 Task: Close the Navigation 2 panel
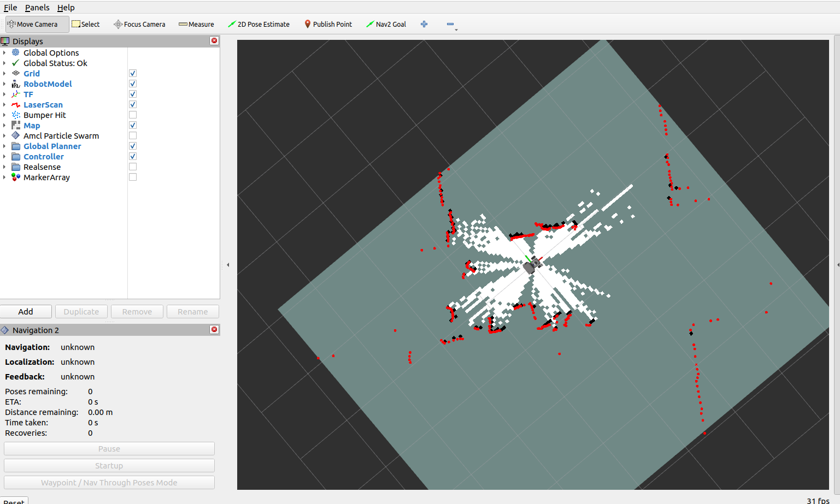click(214, 329)
